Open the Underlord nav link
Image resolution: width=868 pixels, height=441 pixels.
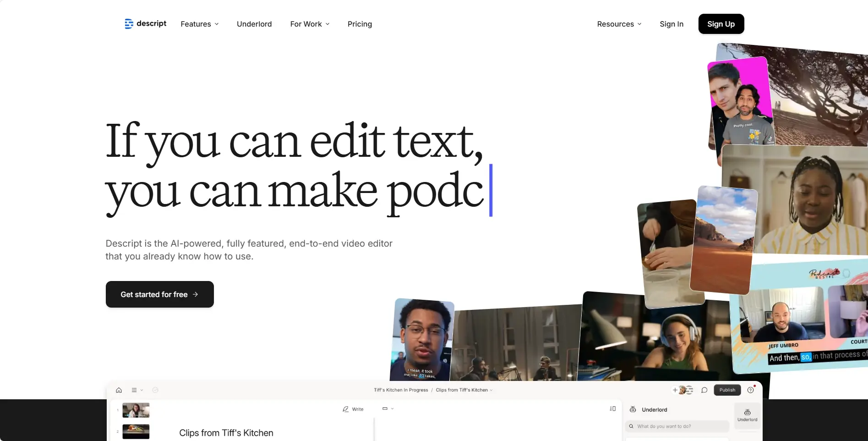(x=254, y=24)
